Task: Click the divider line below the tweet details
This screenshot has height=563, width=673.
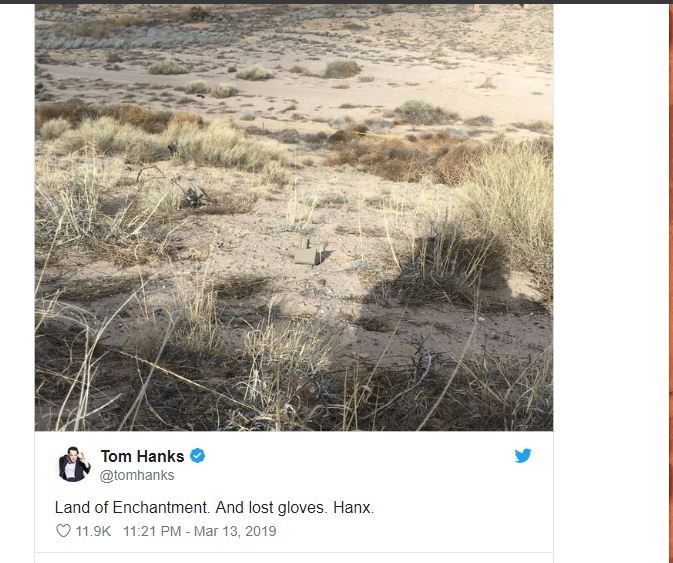Action: tap(294, 553)
